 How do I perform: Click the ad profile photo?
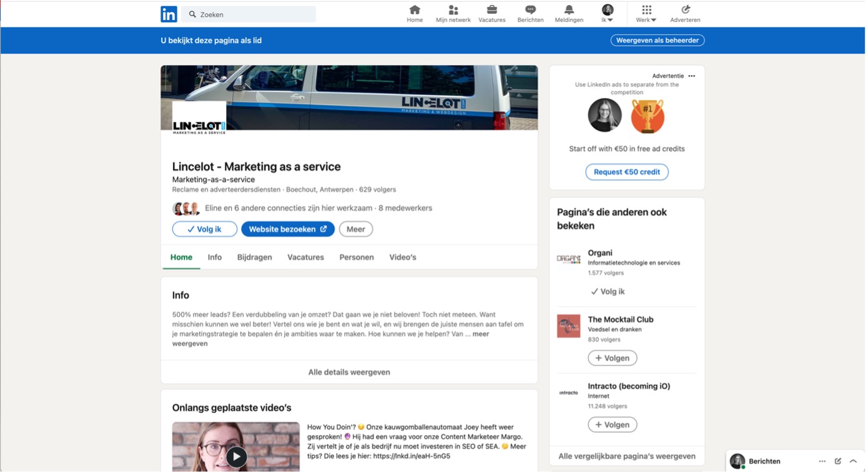tap(604, 115)
